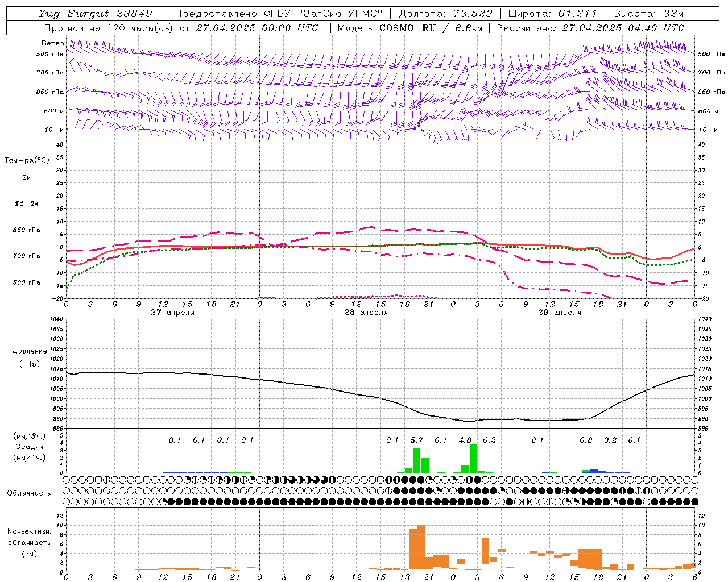Click the date label 27 апреля
728x582 pixels.
point(173,313)
